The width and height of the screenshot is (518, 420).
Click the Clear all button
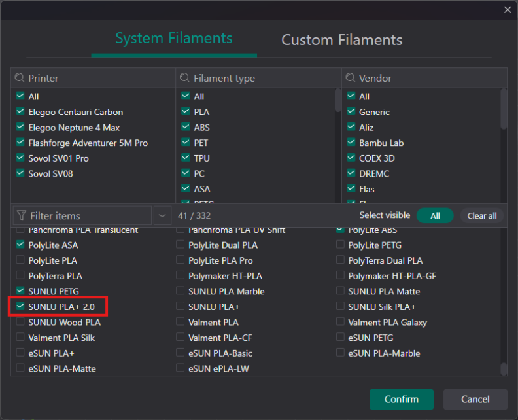tap(481, 216)
